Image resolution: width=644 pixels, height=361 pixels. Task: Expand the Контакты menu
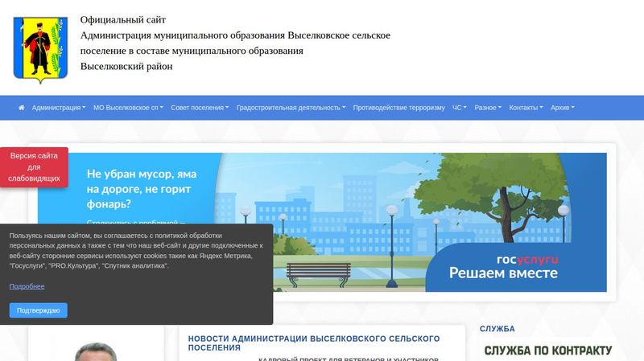(x=526, y=108)
